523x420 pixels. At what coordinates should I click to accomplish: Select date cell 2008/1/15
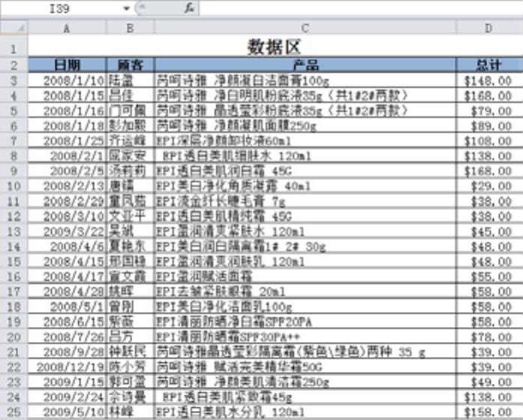67,96
